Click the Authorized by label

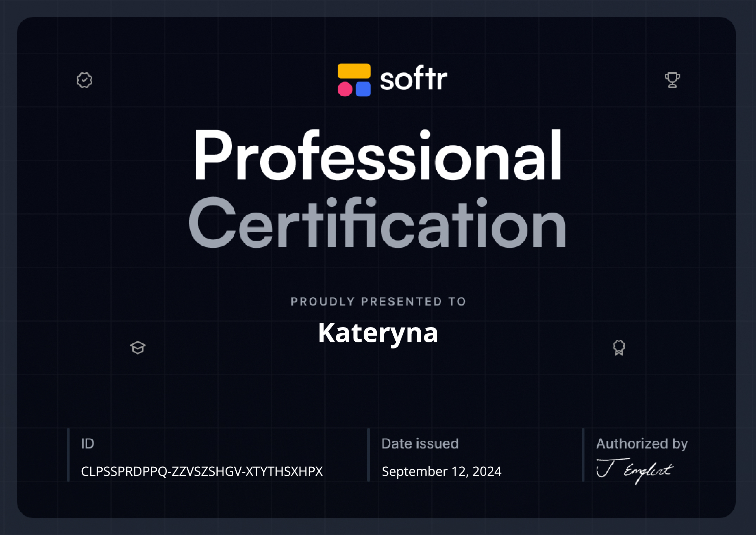(642, 443)
